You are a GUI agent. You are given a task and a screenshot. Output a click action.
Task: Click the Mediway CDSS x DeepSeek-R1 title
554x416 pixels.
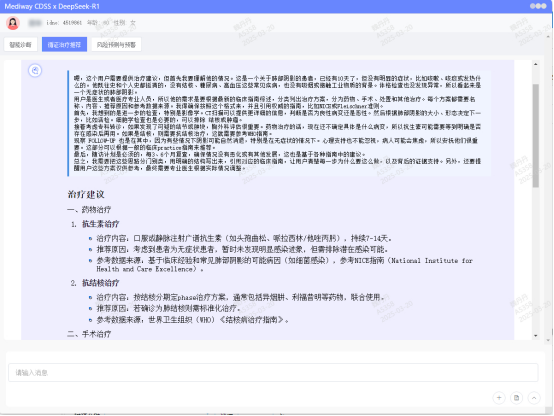click(52, 6)
